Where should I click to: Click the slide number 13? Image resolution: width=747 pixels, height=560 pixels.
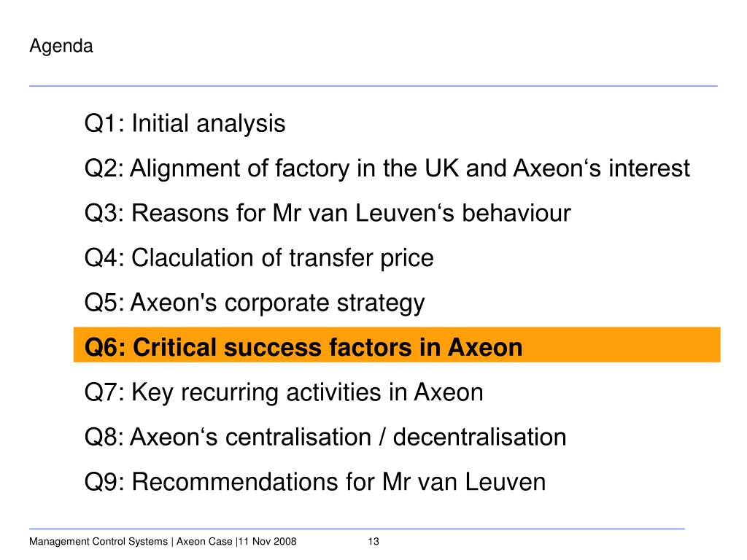(373, 542)
